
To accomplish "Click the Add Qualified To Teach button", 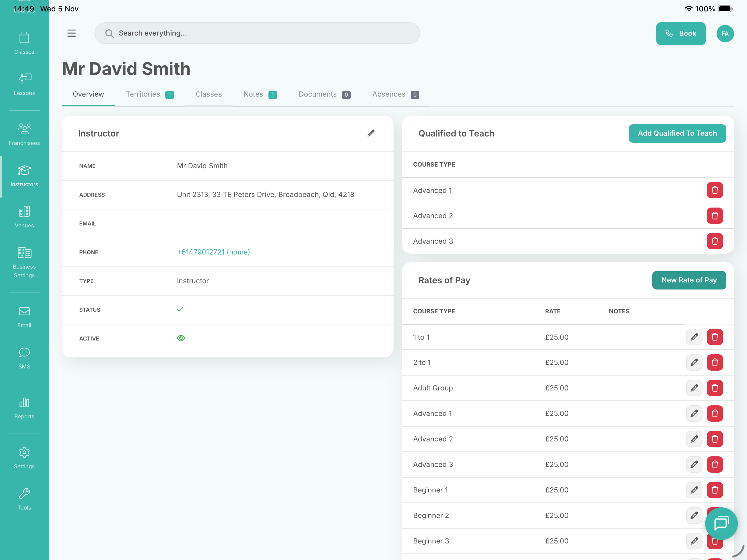I will tap(677, 133).
